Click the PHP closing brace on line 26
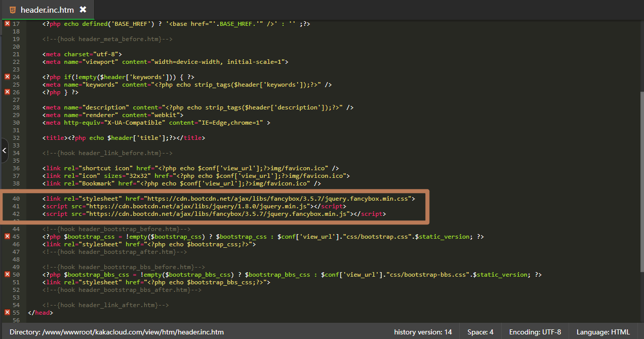The width and height of the screenshot is (644, 339). coord(61,92)
